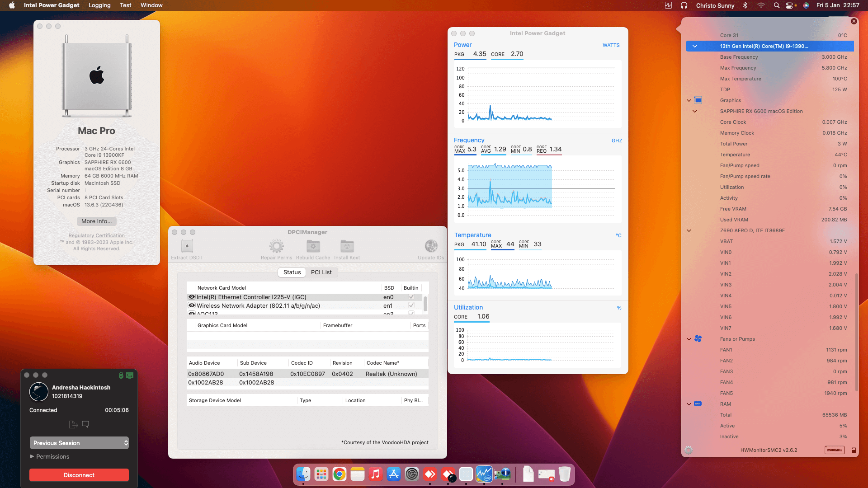
Task: Expand Permissions disclosure triangle
Action: coord(32,456)
